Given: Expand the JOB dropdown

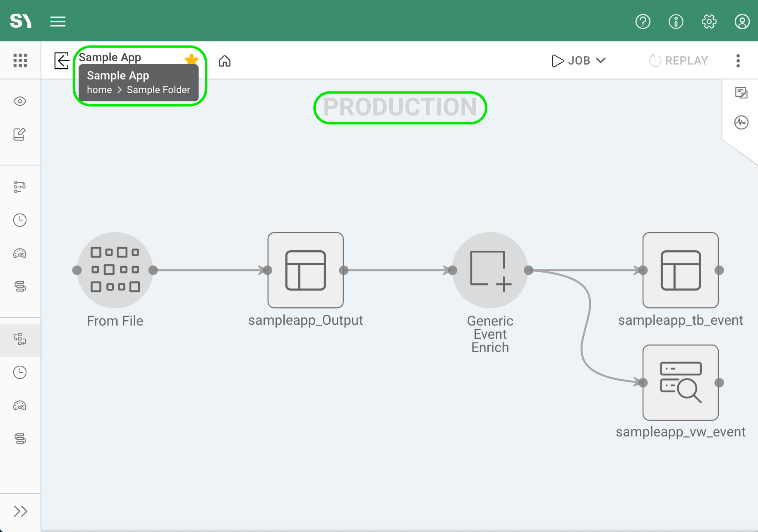Looking at the screenshot, I should click(x=579, y=61).
